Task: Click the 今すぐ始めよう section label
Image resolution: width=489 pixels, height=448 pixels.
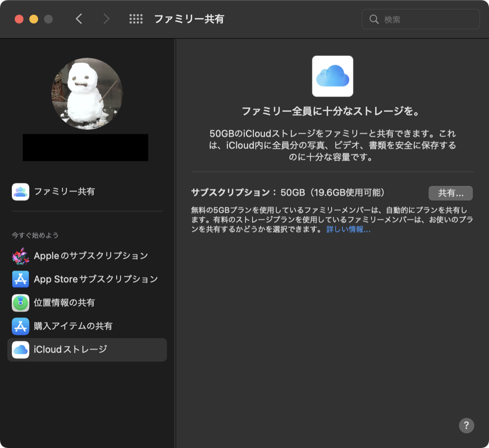Action: click(35, 235)
